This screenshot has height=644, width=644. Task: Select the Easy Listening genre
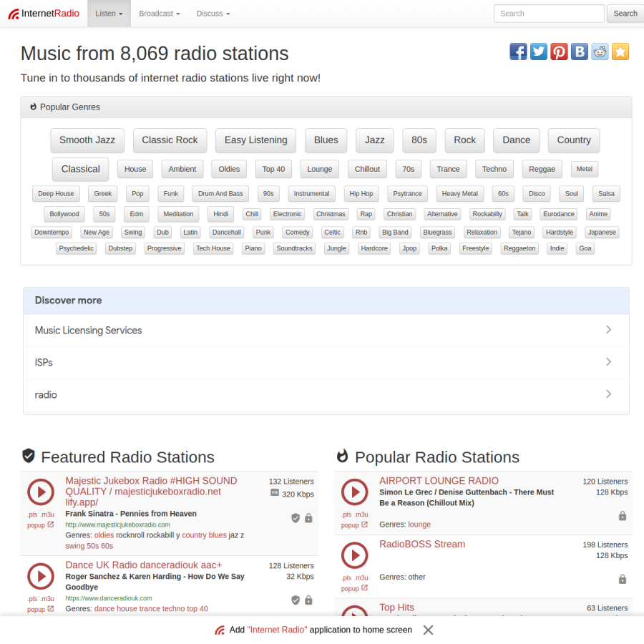[255, 140]
